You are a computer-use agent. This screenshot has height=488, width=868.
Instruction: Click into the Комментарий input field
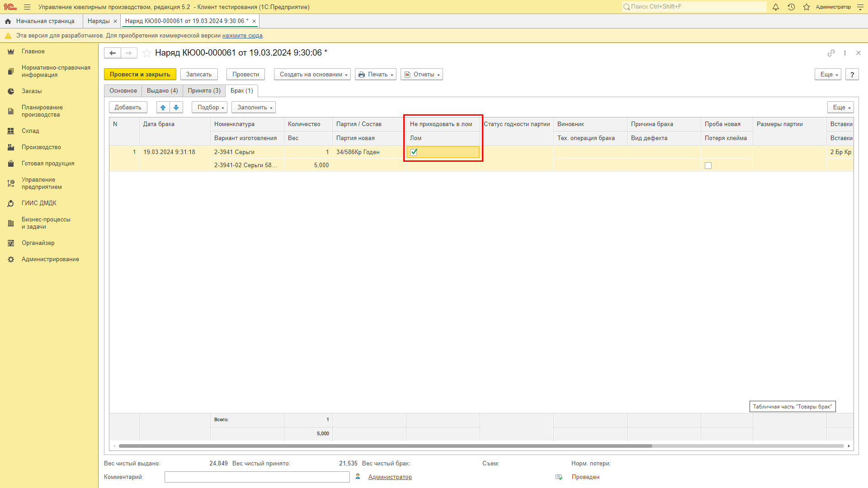coord(257,477)
